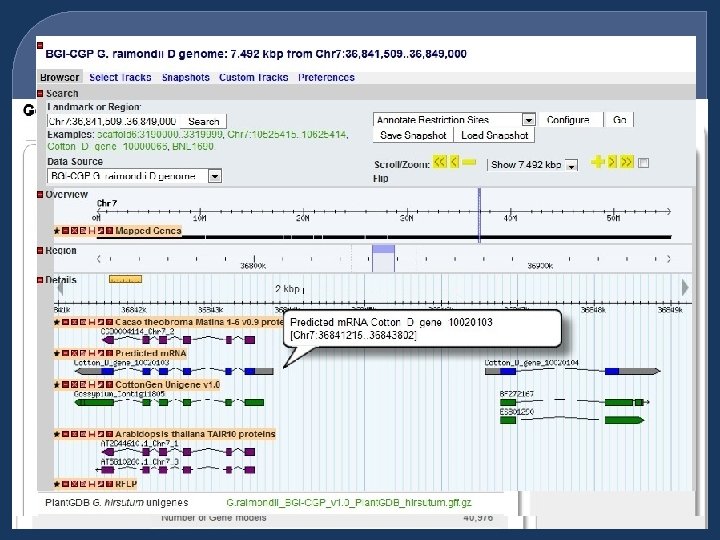Open the G.raimondii PlantGDB hirsutum gff.gz link

pyautogui.click(x=349, y=503)
